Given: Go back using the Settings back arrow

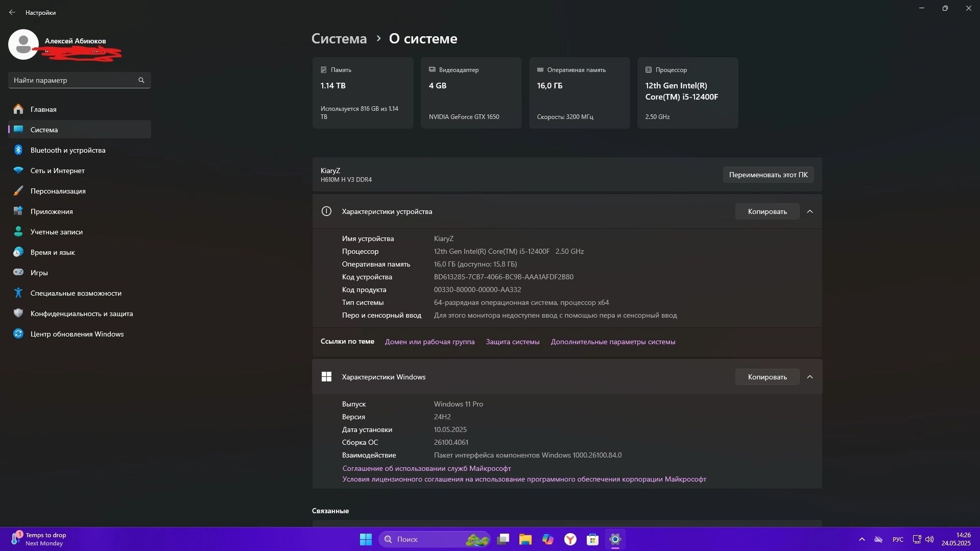Looking at the screenshot, I should (12, 12).
